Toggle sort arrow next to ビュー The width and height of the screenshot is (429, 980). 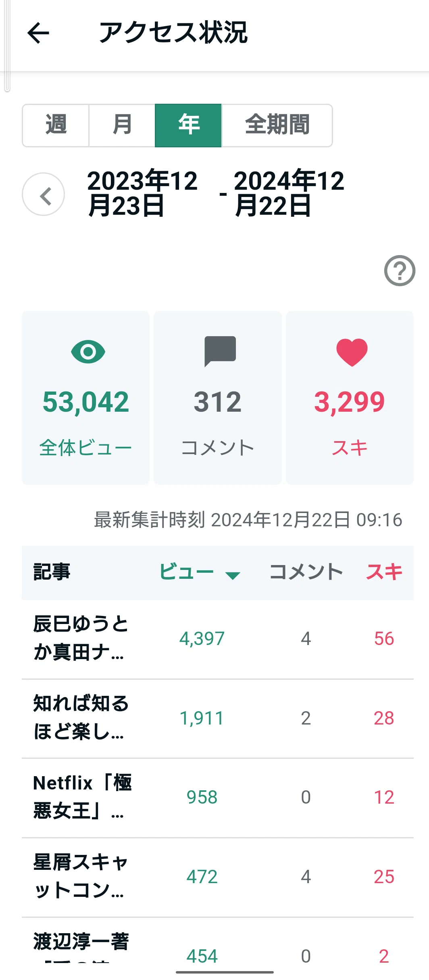(x=233, y=575)
